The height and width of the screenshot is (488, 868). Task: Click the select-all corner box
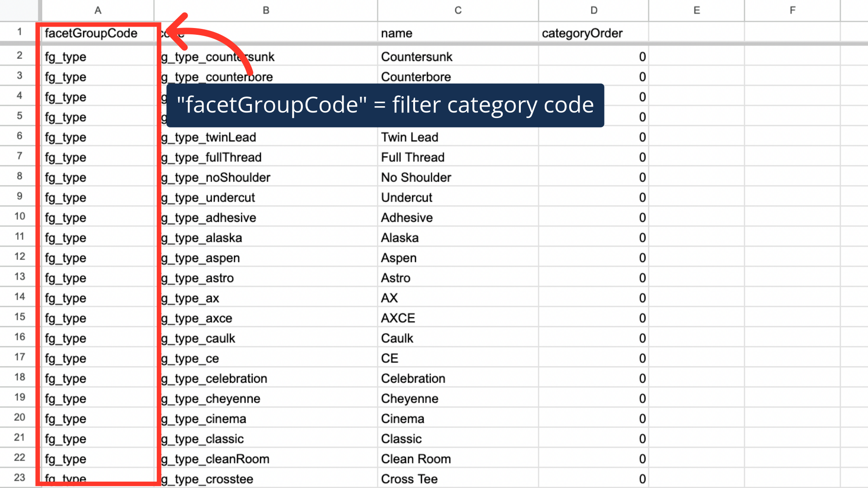19,10
